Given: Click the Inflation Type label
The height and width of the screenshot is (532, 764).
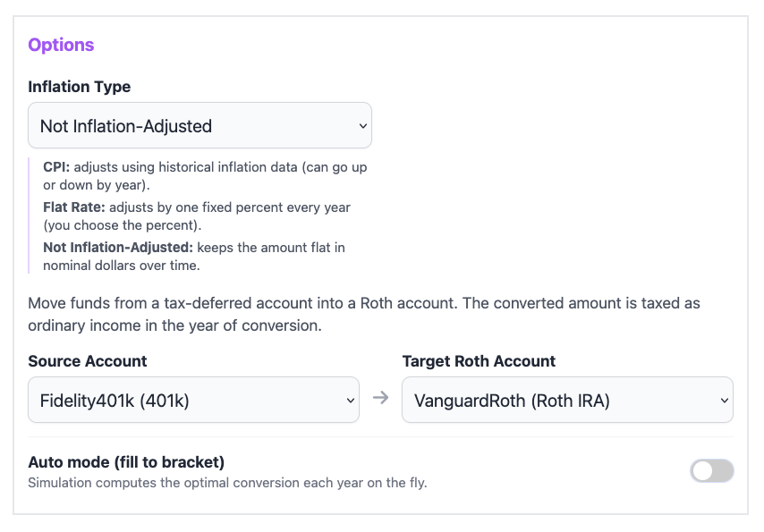Looking at the screenshot, I should (79, 87).
